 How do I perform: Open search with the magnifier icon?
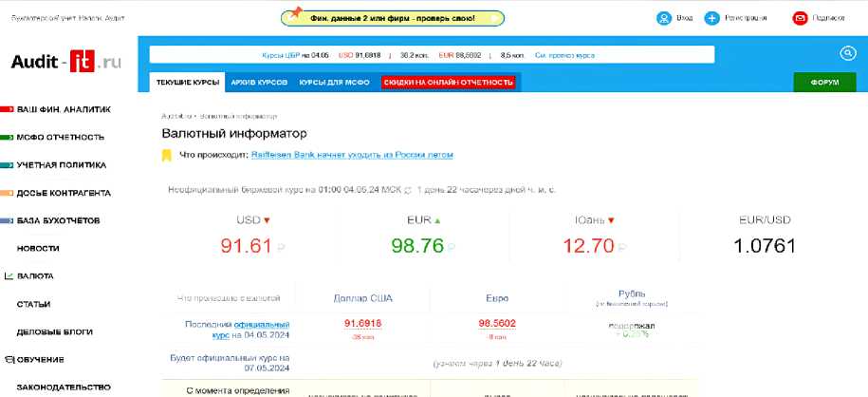(x=847, y=54)
